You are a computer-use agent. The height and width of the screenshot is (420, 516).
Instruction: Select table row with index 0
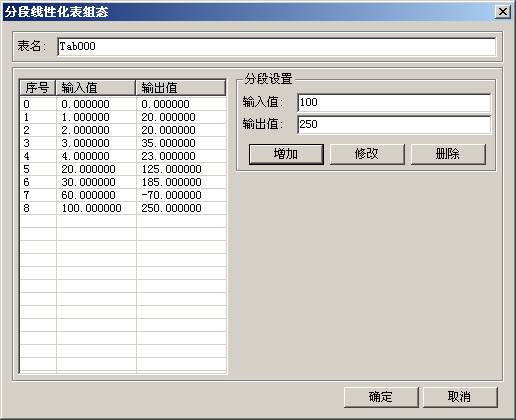(123, 104)
